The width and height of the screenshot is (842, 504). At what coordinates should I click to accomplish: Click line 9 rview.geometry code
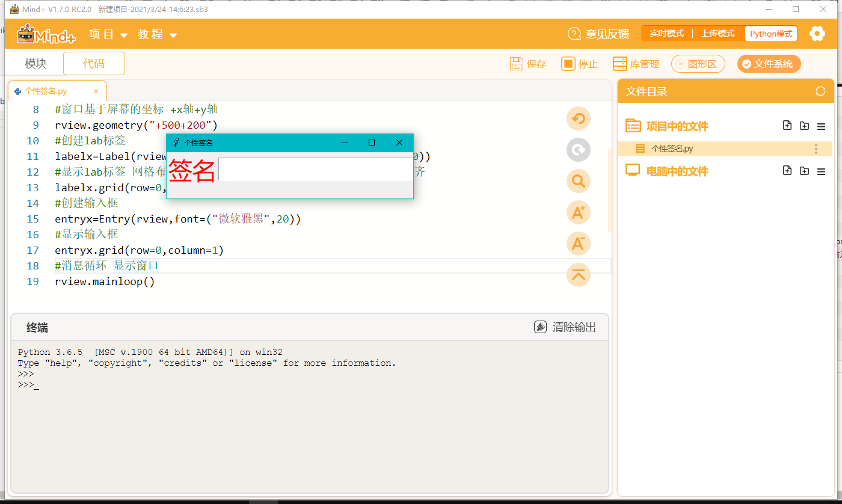click(x=136, y=125)
